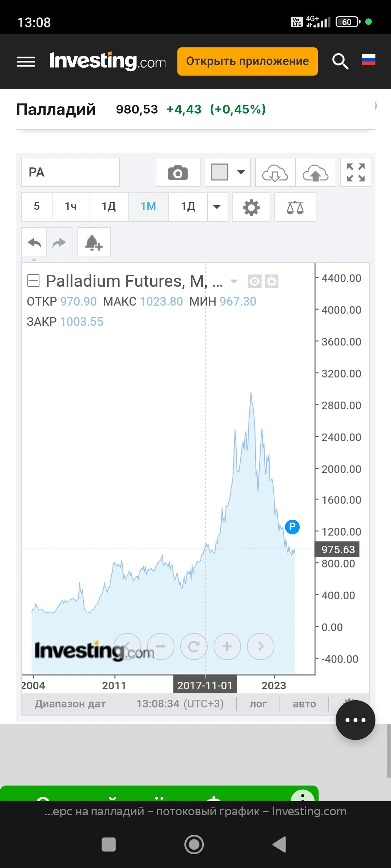Expand the chart style dropdown arrow
The image size is (391, 868).
click(x=241, y=173)
